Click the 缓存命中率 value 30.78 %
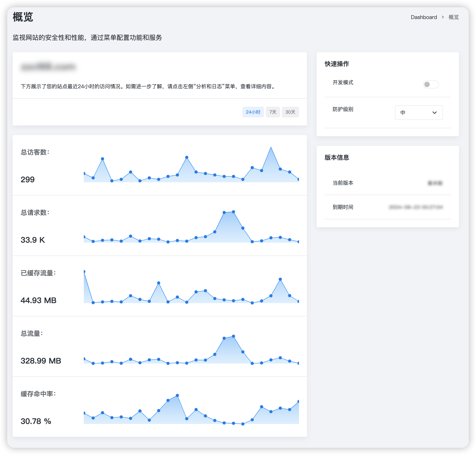Image resolution: width=476 pixels, height=455 pixels. point(36,421)
